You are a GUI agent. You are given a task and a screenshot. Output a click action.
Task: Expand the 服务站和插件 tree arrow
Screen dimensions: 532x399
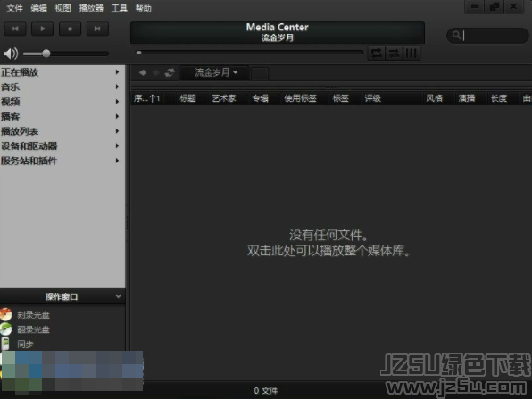click(x=117, y=161)
